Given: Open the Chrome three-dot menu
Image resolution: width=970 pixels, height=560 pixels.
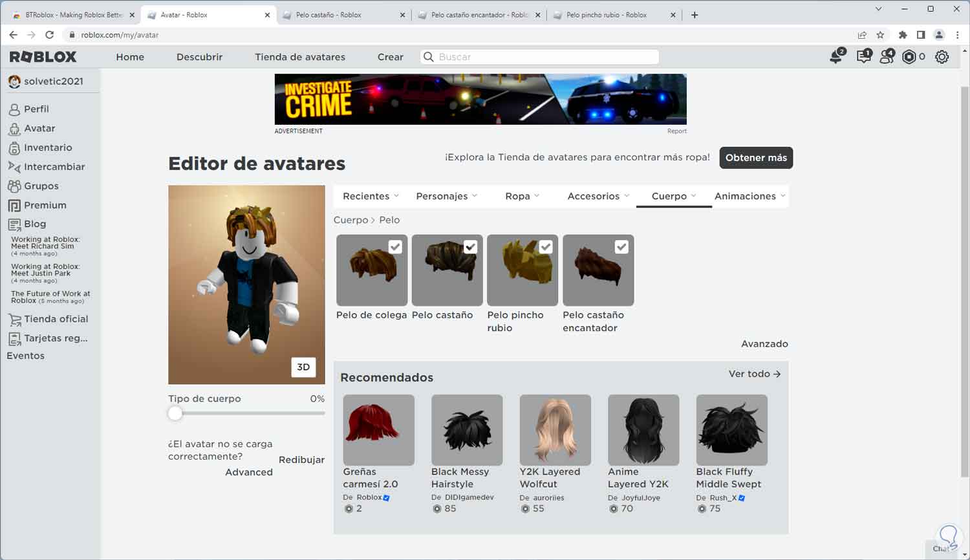Looking at the screenshot, I should 957,35.
